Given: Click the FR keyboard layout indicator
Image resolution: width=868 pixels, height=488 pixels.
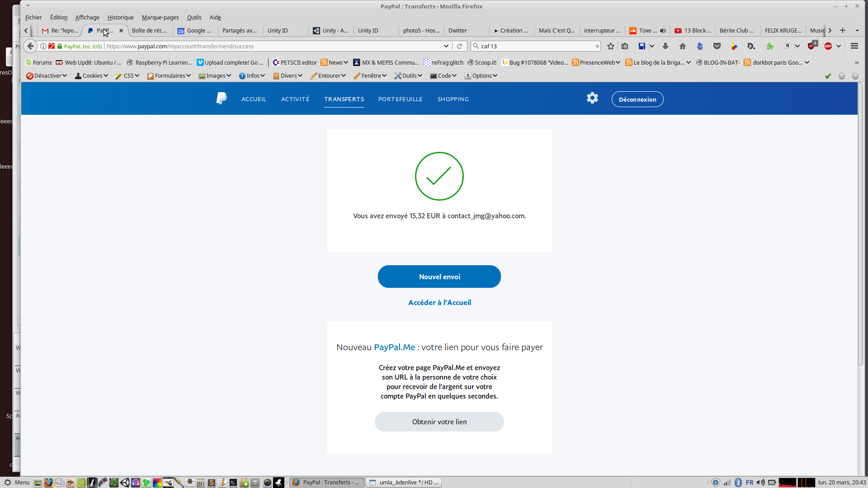Looking at the screenshot, I should pos(750,482).
